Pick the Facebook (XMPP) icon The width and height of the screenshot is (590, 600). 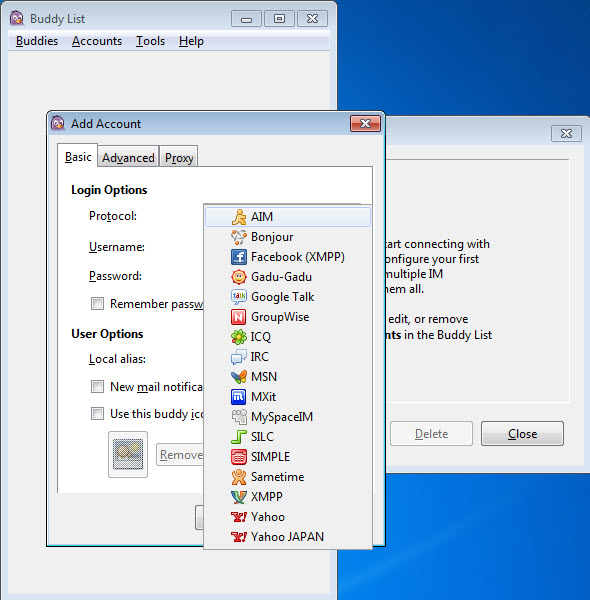239,257
